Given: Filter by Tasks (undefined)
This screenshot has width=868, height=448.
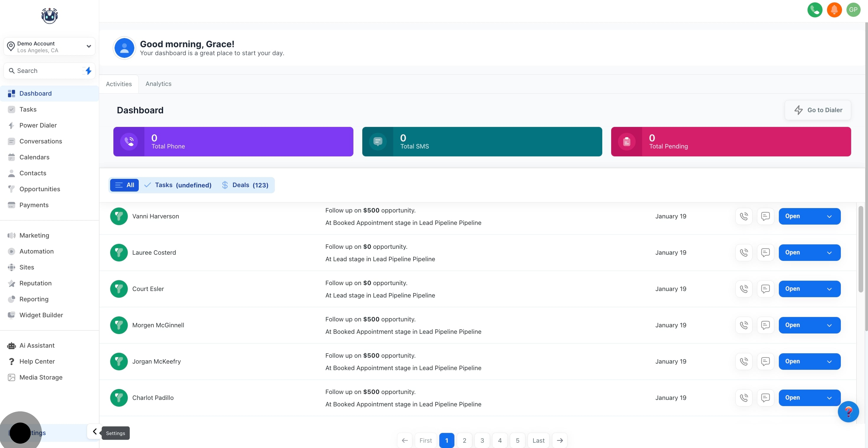Looking at the screenshot, I should coord(178,185).
